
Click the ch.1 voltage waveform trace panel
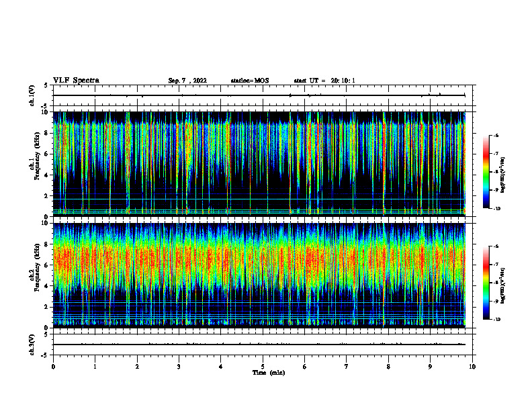263,95
